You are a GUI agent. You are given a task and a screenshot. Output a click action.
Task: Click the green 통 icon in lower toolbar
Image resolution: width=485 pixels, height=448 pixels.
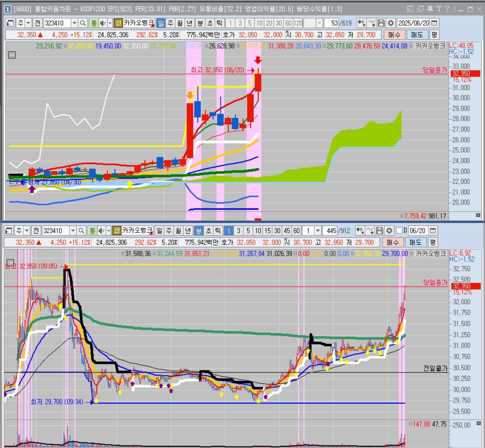[x=92, y=231]
